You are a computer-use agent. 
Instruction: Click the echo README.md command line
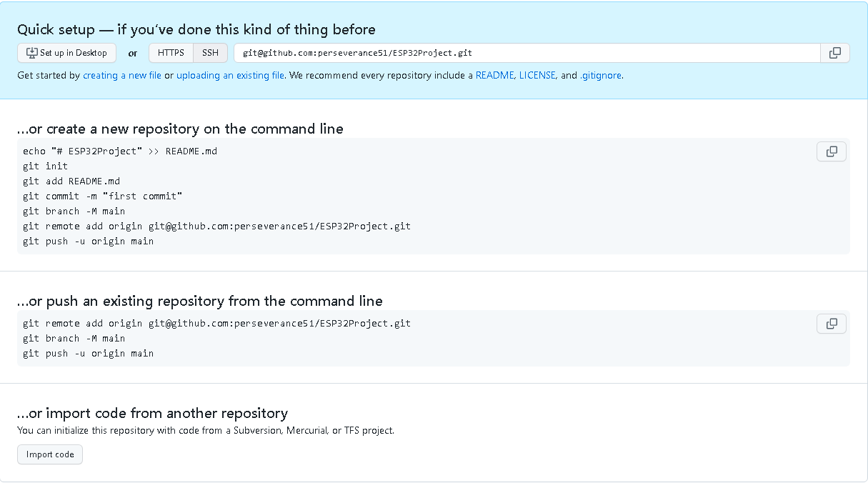(x=119, y=151)
